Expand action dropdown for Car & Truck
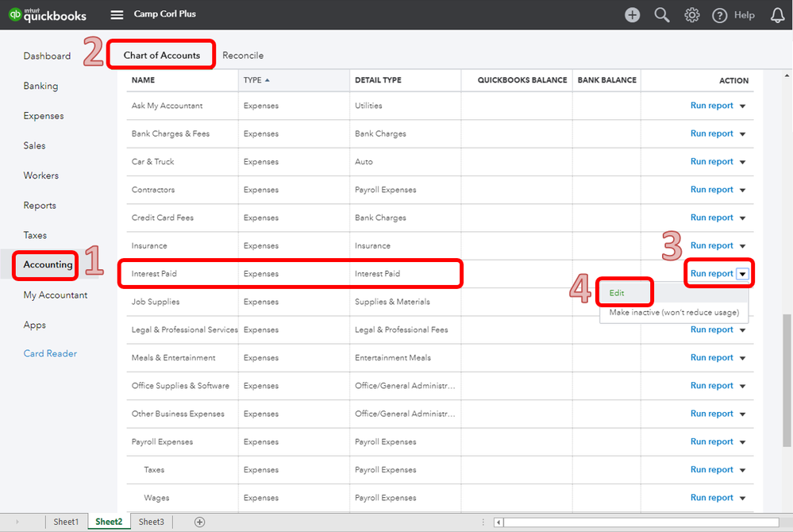 [742, 162]
